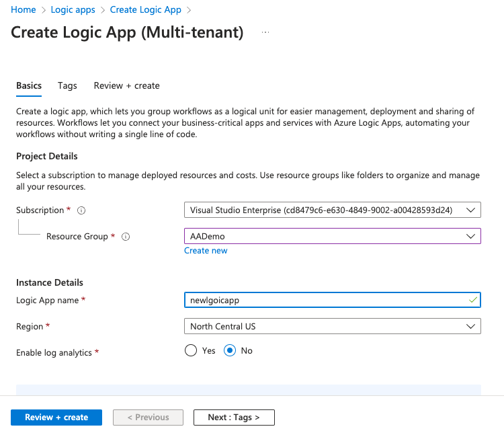Click the Previous button
Image resolution: width=504 pixels, height=437 pixels.
148,417
